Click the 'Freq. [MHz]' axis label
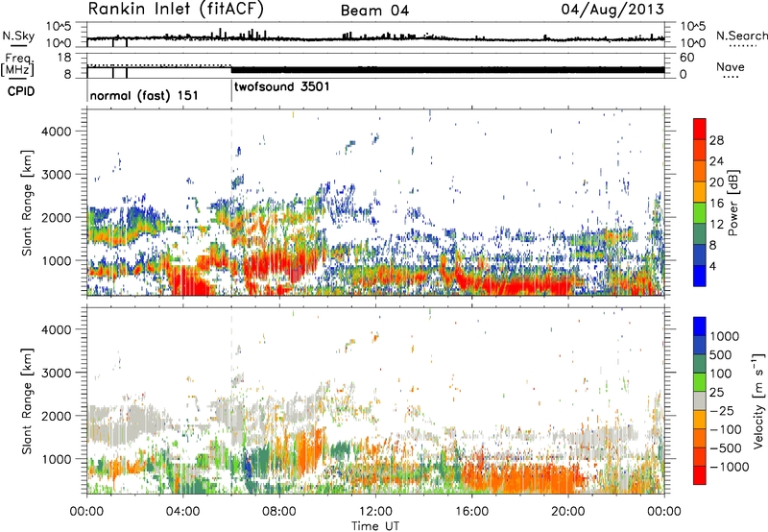Viewport: 768px width, 532px height. pos(18,65)
